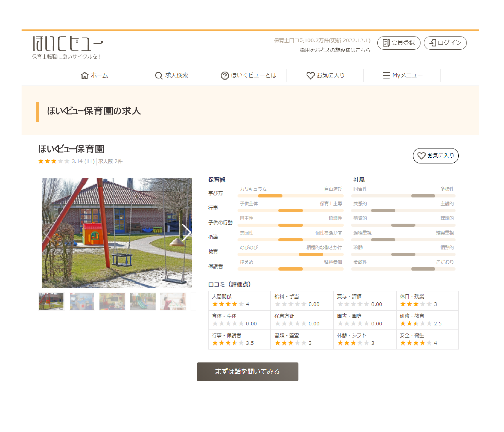Click the hamburger Myメニュー icon
Screen dimensions: 504x432
(386, 76)
